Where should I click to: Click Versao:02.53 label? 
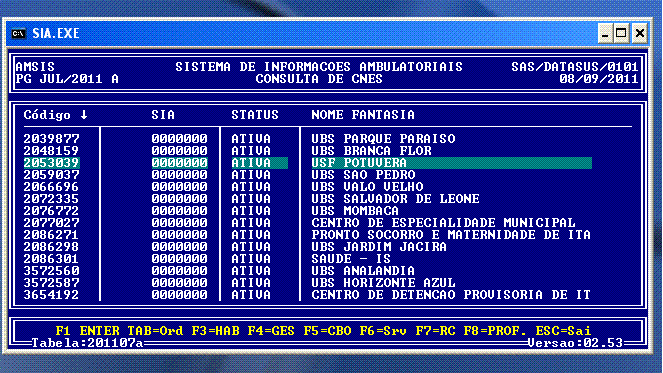[575, 343]
